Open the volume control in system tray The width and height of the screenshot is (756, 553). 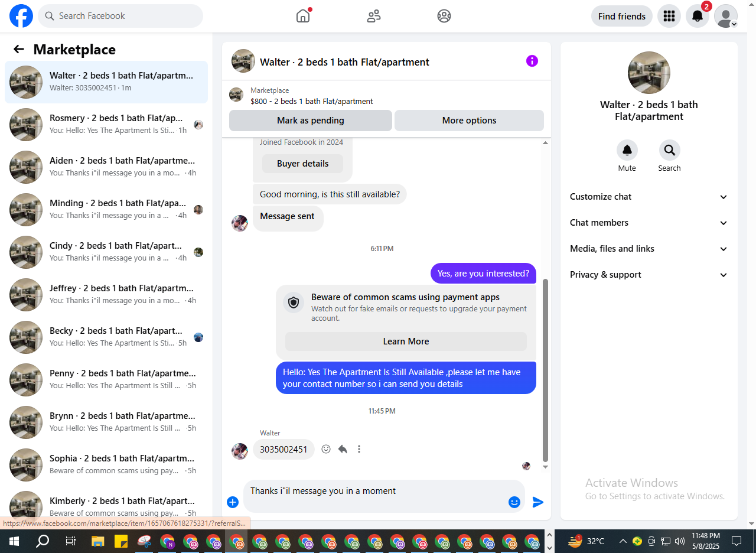tap(680, 541)
